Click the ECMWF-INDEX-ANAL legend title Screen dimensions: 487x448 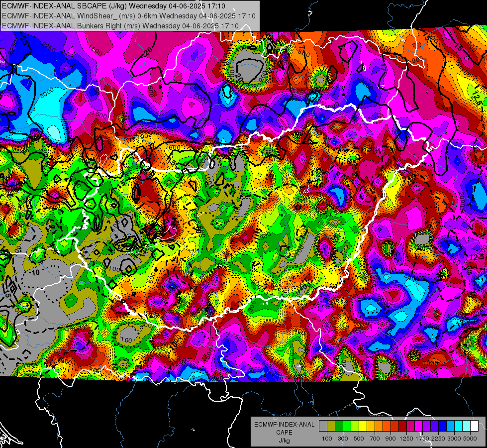coord(285,425)
